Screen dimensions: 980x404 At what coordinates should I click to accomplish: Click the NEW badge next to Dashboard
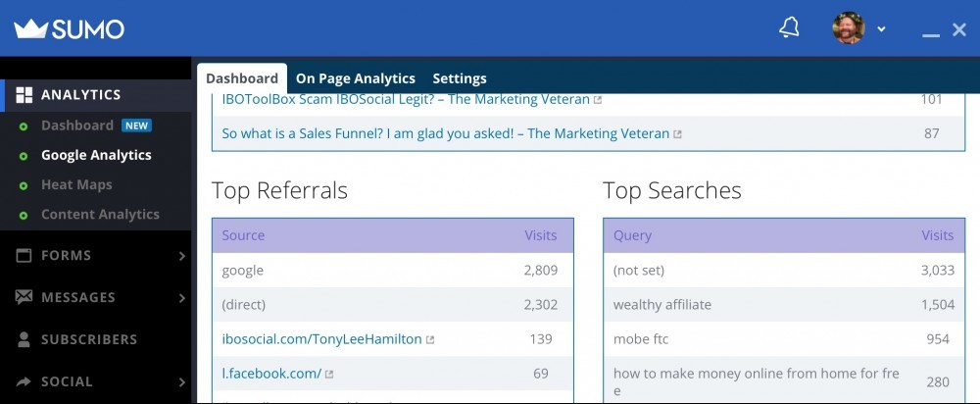tap(136, 126)
